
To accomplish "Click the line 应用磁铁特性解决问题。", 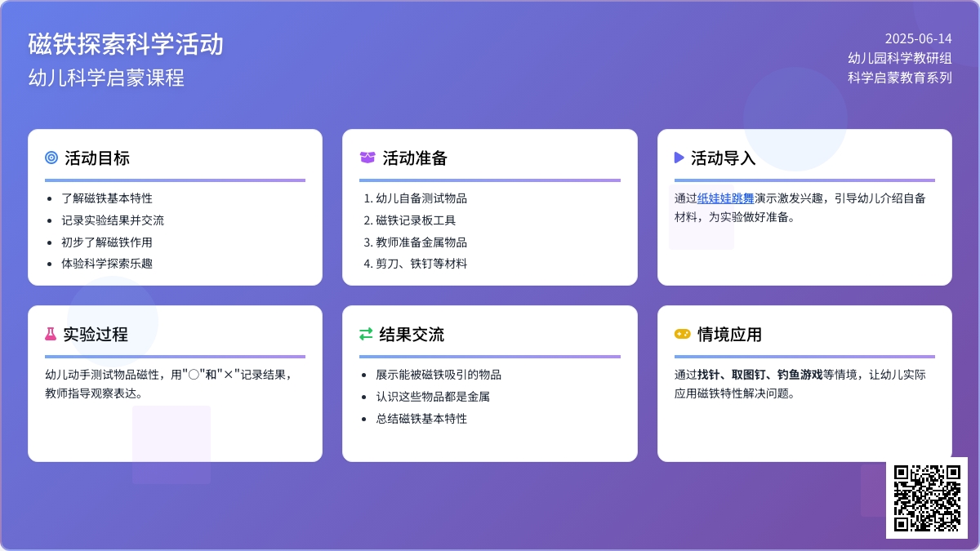I will (x=735, y=393).
